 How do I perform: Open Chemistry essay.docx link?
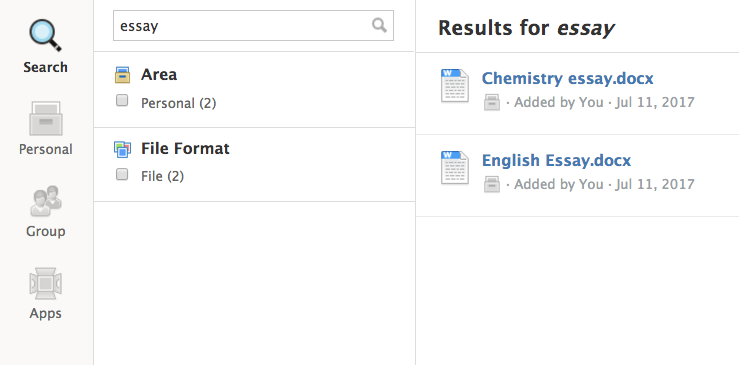tap(567, 78)
